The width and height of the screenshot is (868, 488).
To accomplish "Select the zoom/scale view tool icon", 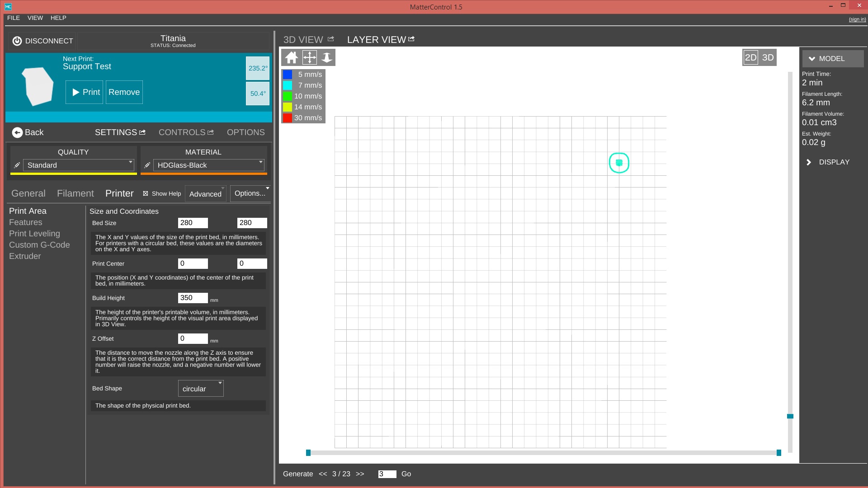I will pyautogui.click(x=327, y=57).
